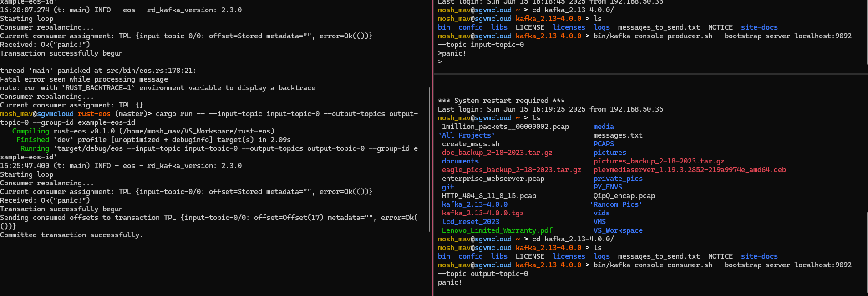868x296 pixels.
Task: Click the thread 'main' panicked error line
Action: click(98, 71)
